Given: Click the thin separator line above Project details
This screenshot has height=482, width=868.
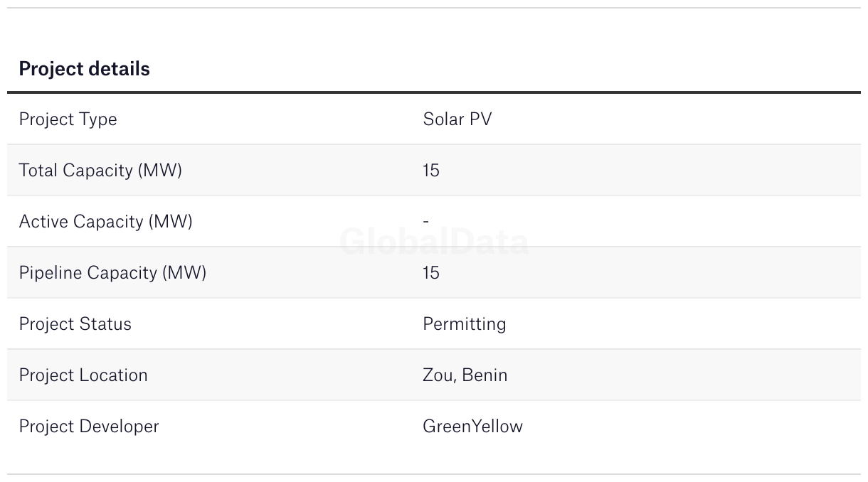Looking at the screenshot, I should [434, 8].
